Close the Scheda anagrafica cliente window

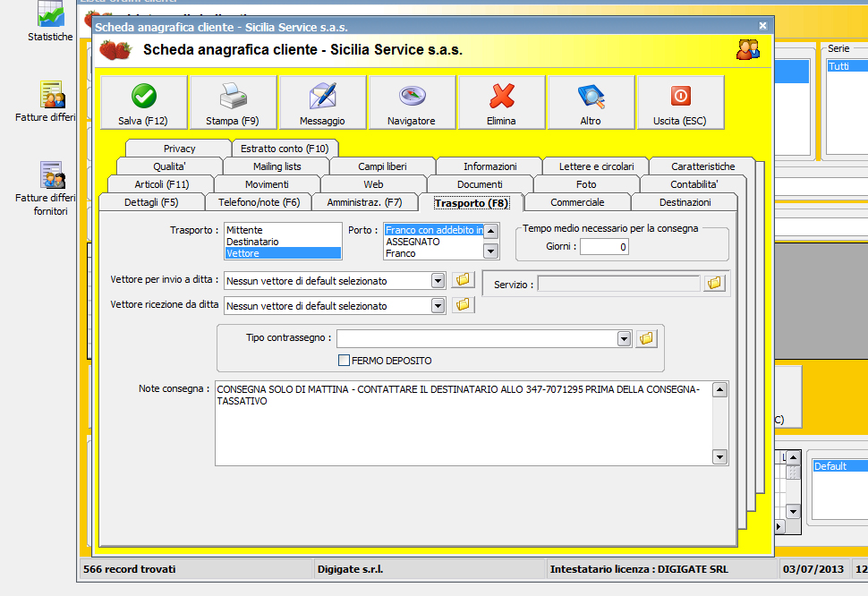click(762, 25)
